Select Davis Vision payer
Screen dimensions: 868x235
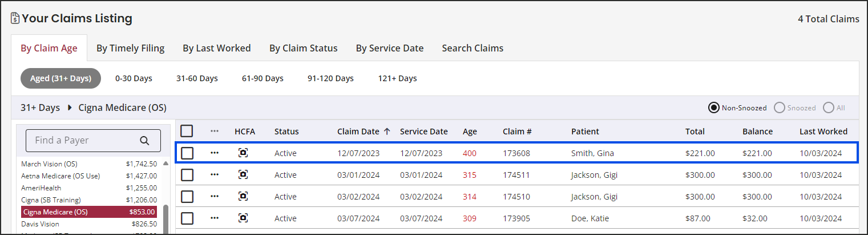89,224
